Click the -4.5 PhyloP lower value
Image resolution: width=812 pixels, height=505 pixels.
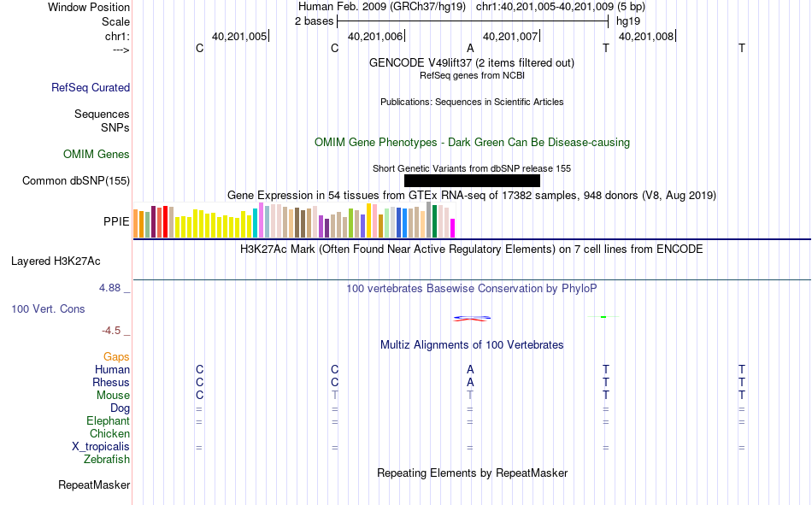click(111, 331)
